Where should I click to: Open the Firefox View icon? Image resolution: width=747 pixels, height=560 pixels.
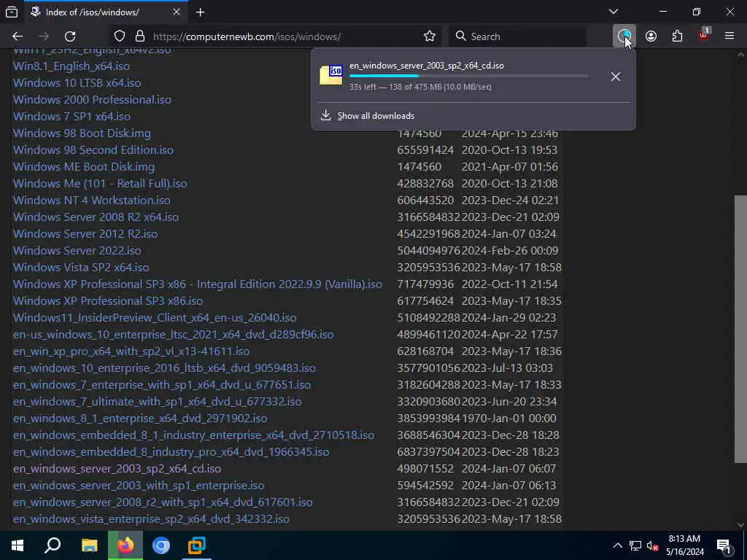[x=12, y=12]
